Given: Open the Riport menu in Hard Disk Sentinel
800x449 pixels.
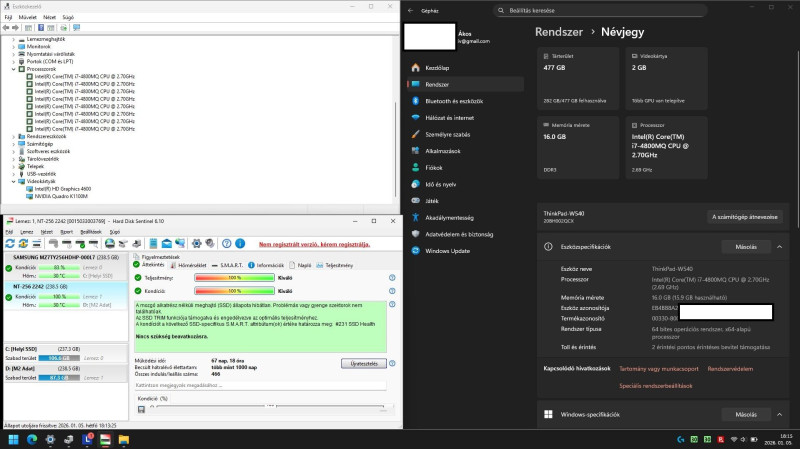Looking at the screenshot, I should [66, 232].
